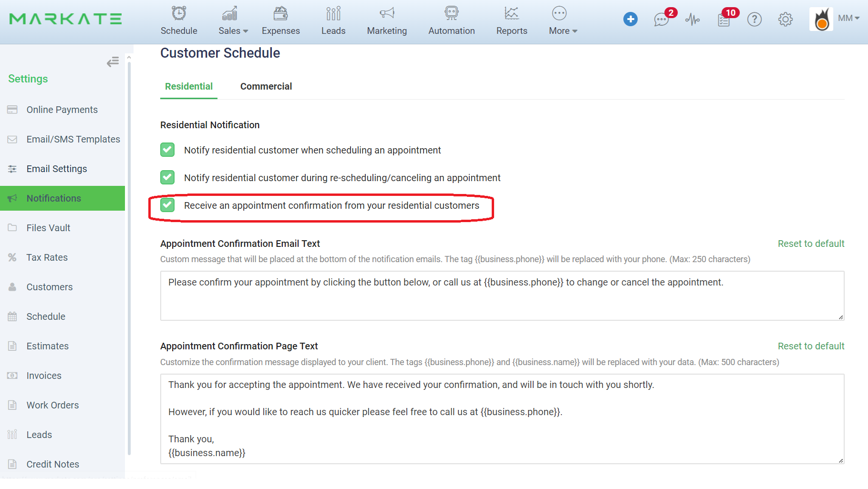This screenshot has width=868, height=489.
Task: Click the Tax Rates percent icon
Action: 12,257
